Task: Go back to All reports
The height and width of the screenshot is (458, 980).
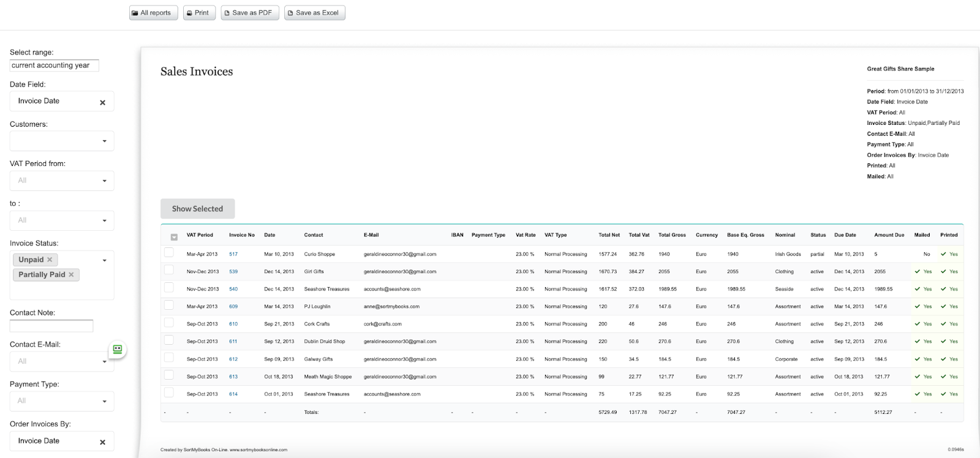Action: [153, 13]
